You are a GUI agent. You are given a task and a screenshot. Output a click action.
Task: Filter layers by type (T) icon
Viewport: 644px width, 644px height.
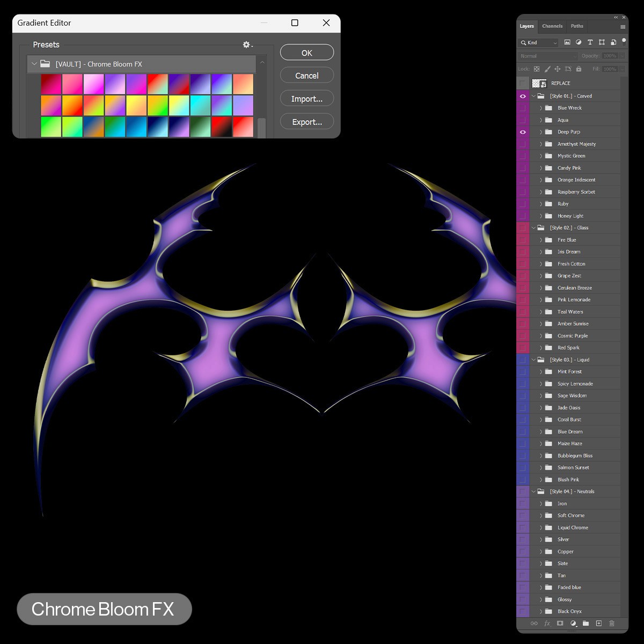590,42
